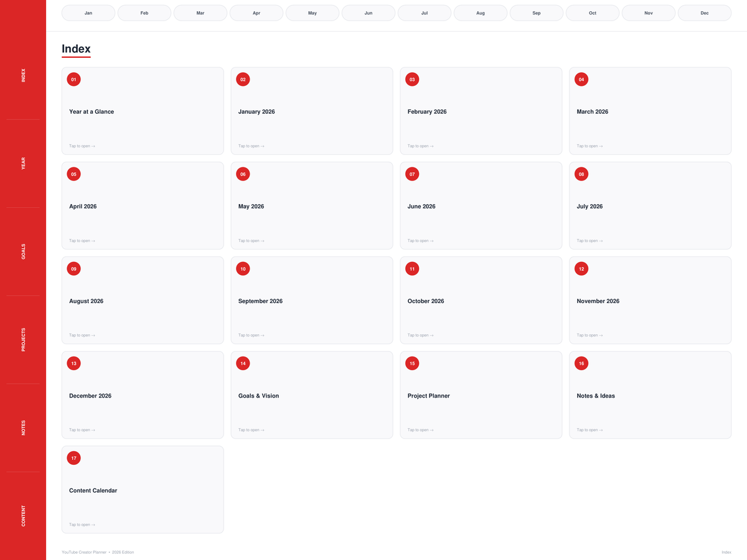The width and height of the screenshot is (747, 560).
Task: Open the Year at a Glance card
Action: [x=143, y=111]
